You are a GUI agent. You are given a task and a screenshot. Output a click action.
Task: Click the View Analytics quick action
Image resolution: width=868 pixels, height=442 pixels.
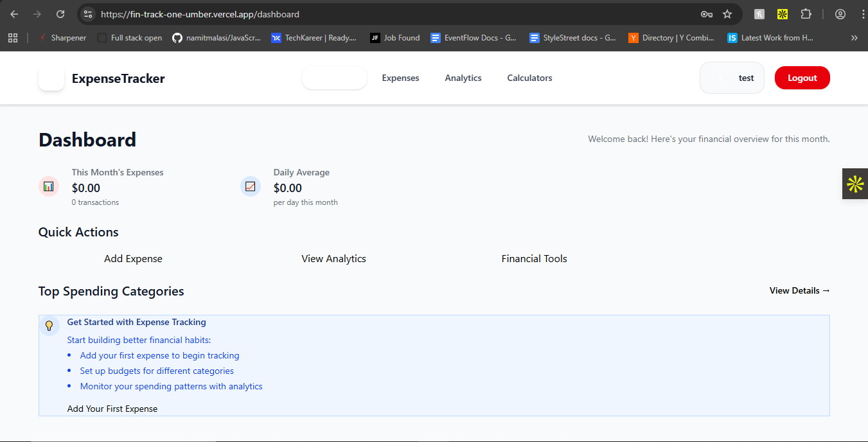pyautogui.click(x=333, y=258)
